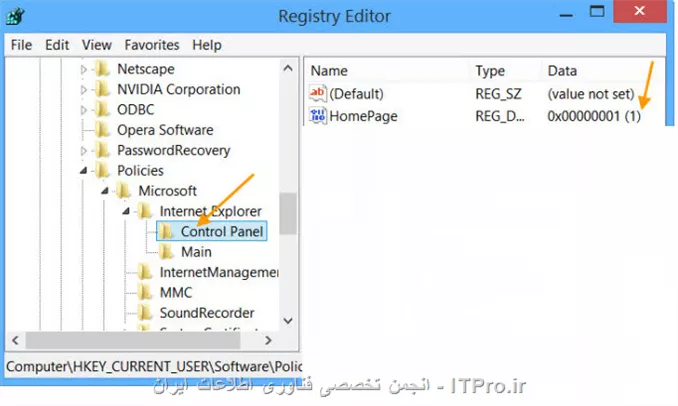Click the NVIDIA Corporation folder icon
Screen dimensions: 678x406
[102, 89]
